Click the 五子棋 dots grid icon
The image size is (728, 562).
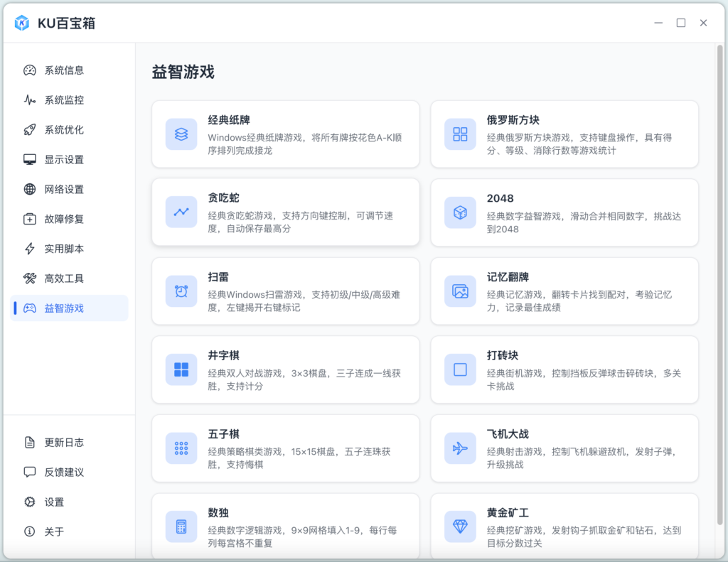pos(181,448)
